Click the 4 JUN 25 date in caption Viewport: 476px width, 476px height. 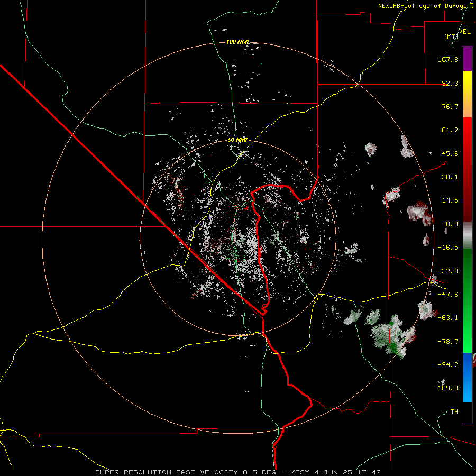(x=334, y=472)
